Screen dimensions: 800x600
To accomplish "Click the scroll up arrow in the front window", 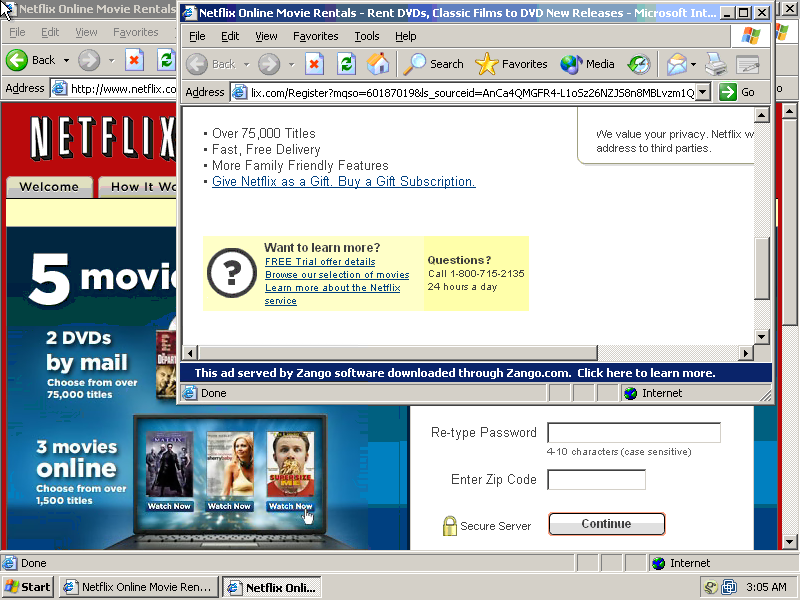I will (761, 115).
